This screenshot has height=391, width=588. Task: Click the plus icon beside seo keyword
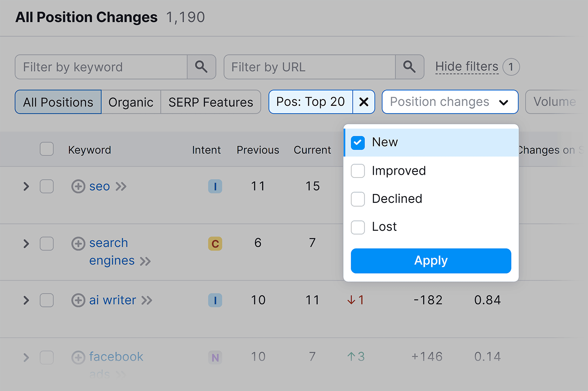[x=78, y=186]
